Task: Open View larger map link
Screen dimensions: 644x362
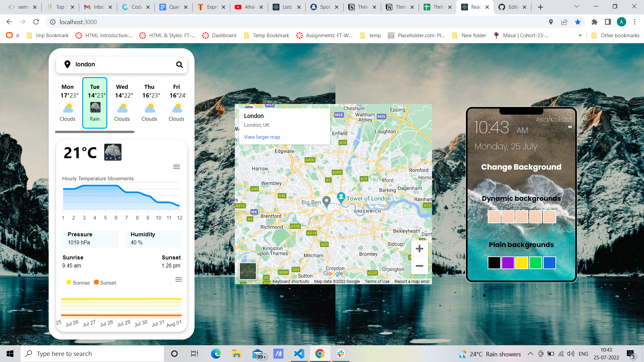Action: 262,137
